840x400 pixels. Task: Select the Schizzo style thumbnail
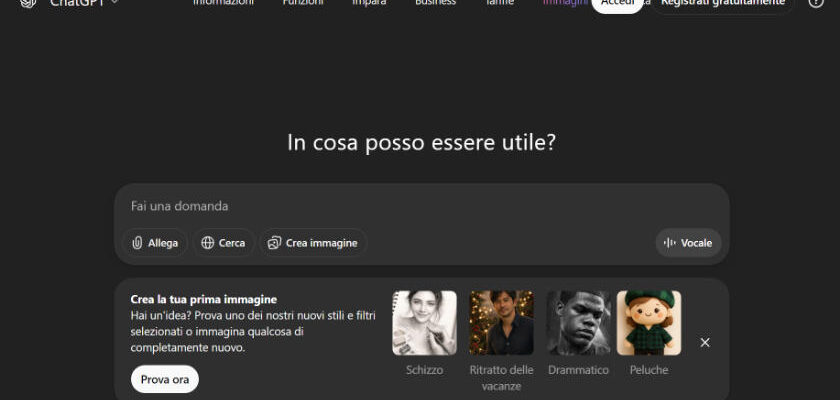(x=424, y=323)
